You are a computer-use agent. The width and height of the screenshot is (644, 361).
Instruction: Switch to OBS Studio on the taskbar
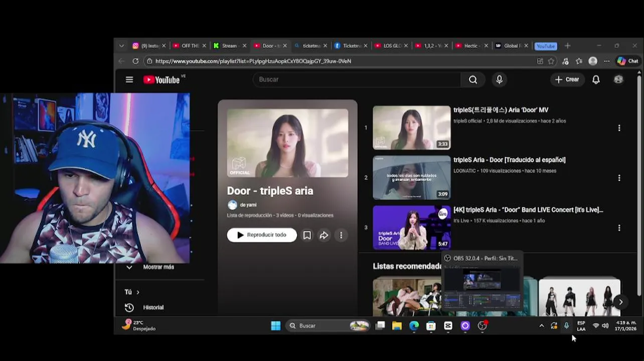click(482, 326)
